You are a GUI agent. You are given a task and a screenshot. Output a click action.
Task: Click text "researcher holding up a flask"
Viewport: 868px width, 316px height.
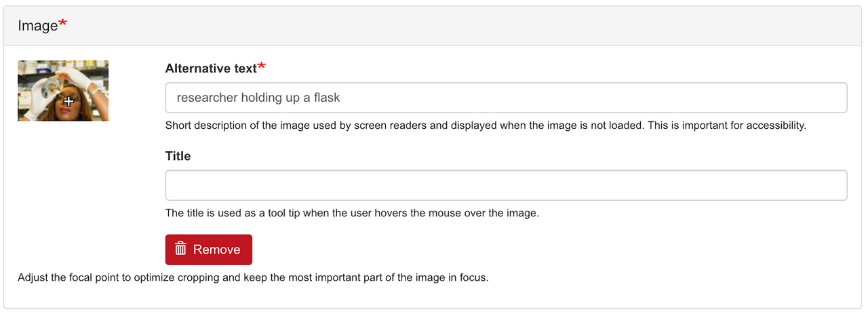coord(258,98)
